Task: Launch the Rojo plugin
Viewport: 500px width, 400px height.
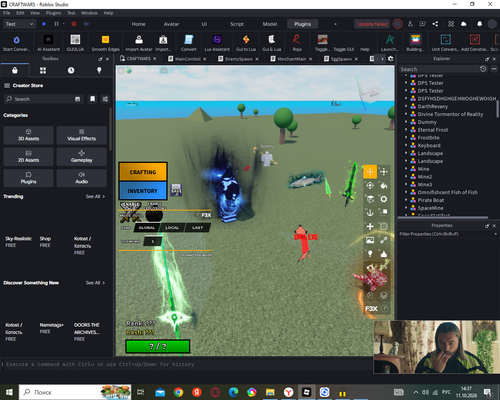Action: pyautogui.click(x=297, y=43)
